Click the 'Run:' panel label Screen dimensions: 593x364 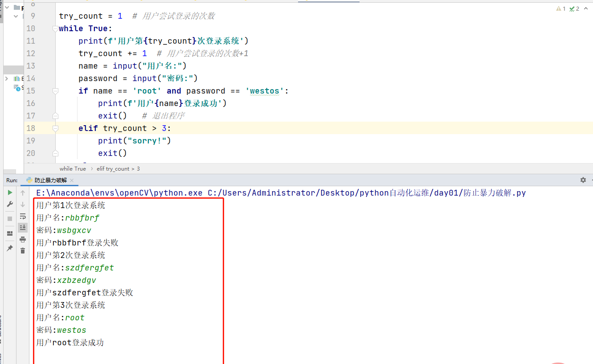pos(12,180)
